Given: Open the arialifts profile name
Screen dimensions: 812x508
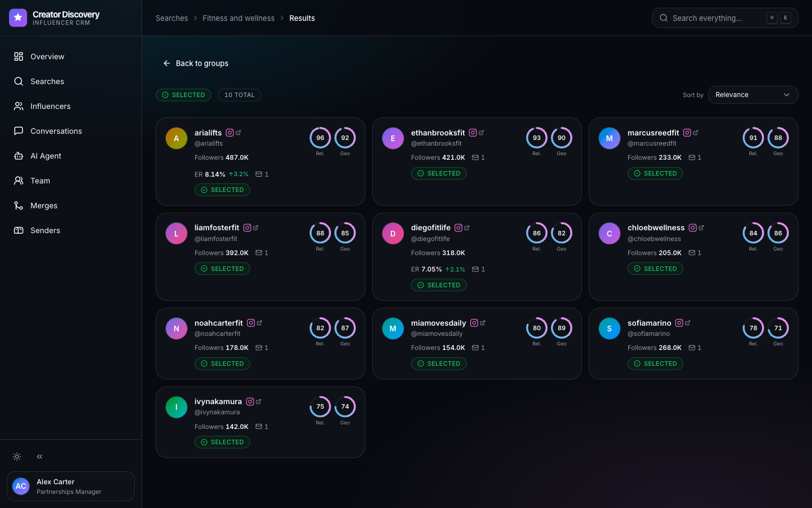Looking at the screenshot, I should coord(208,133).
